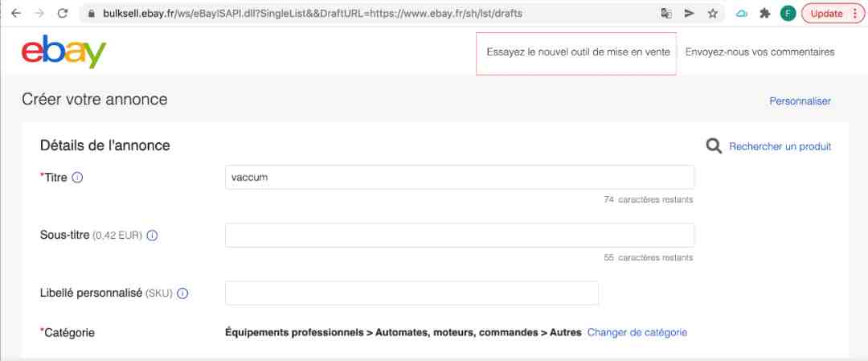Image resolution: width=868 pixels, height=361 pixels.
Task: Click Envoyez-nous vos commentaires link
Action: [760, 52]
